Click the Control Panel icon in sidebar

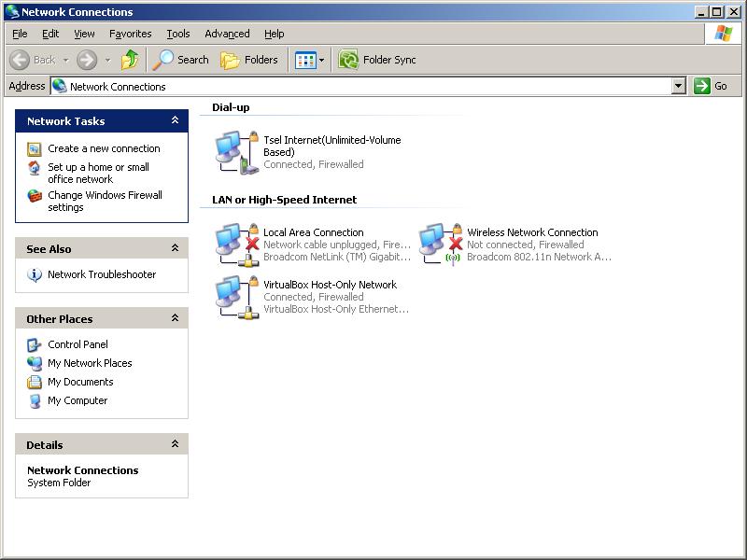click(35, 344)
